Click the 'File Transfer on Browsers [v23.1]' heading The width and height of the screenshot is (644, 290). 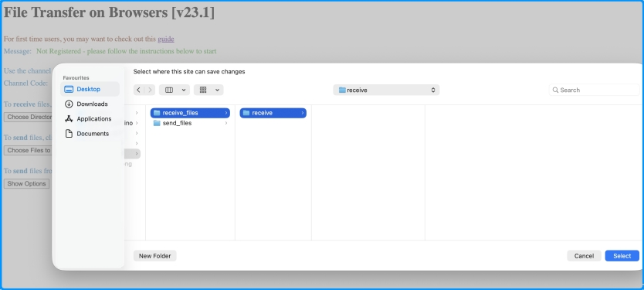(x=109, y=12)
